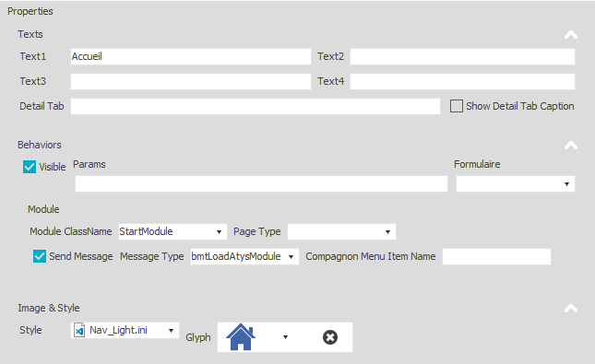Image resolution: width=595 pixels, height=364 pixels.
Task: Toggle the Visible checkbox
Action: coord(30,167)
